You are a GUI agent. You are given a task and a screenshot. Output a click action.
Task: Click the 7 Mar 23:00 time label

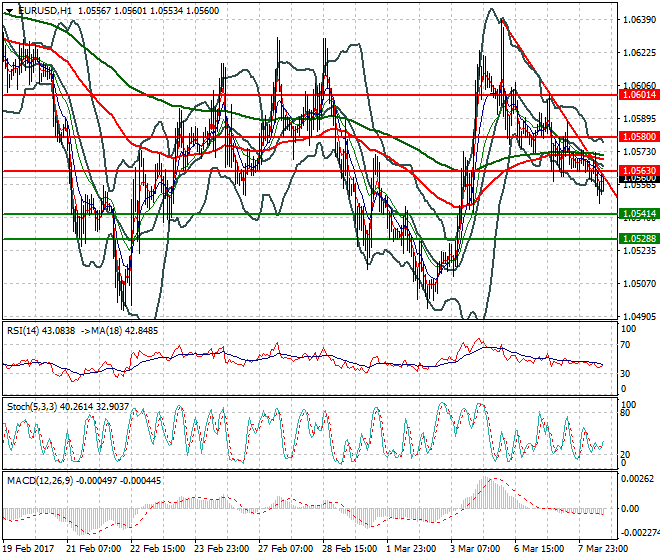pos(603,549)
